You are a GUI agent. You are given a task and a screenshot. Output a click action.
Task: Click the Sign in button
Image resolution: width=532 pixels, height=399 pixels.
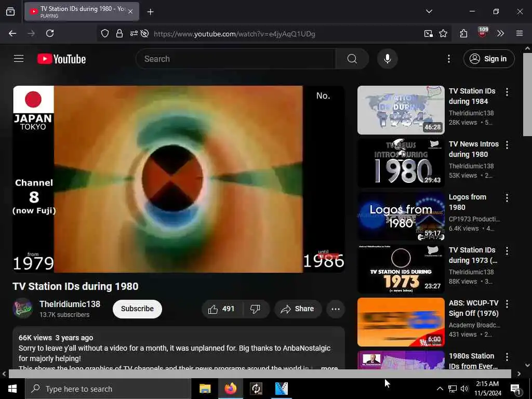[x=489, y=59]
